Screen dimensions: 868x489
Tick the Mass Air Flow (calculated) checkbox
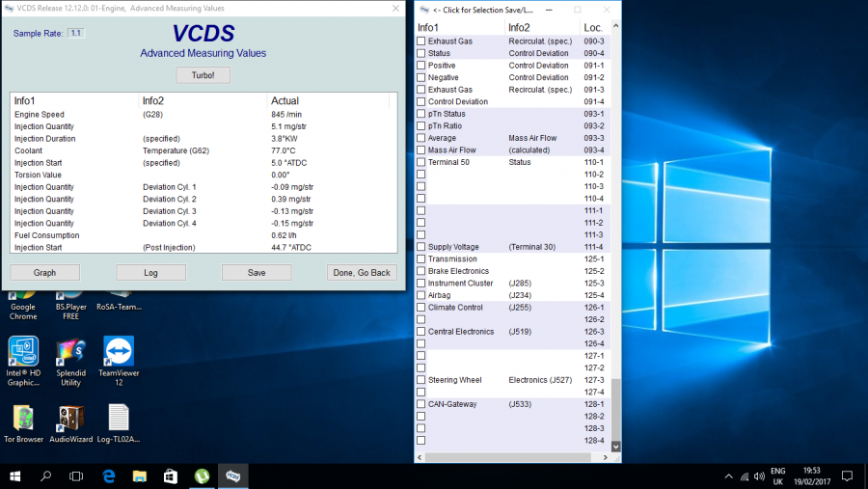(x=420, y=150)
